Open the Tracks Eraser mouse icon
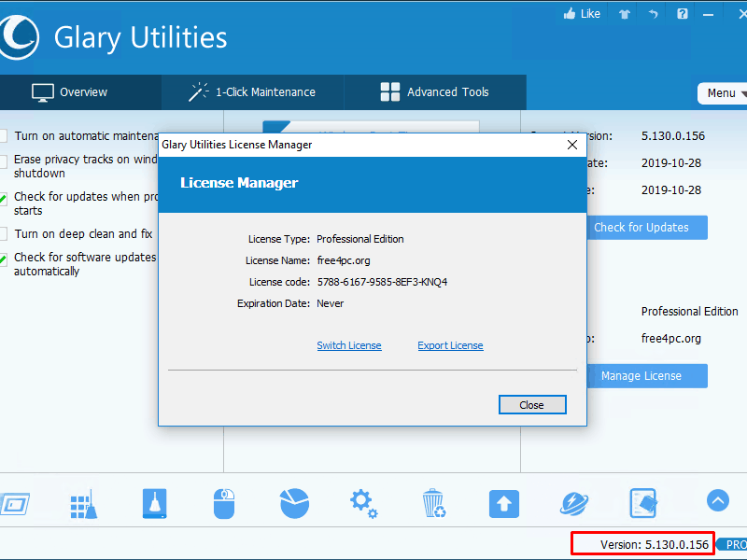This screenshot has height=560, width=747. (224, 503)
